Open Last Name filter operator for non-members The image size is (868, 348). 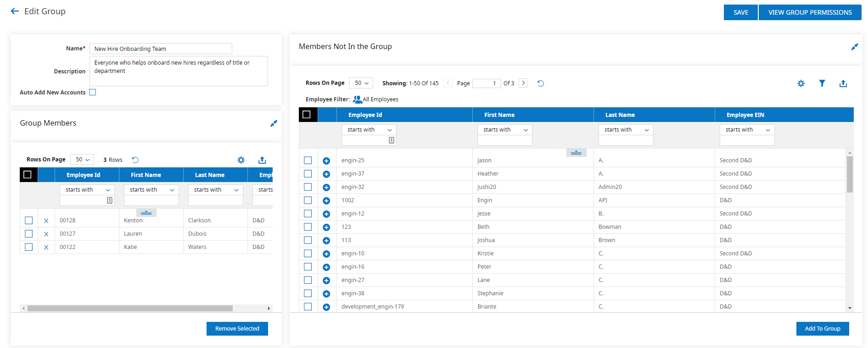(626, 130)
